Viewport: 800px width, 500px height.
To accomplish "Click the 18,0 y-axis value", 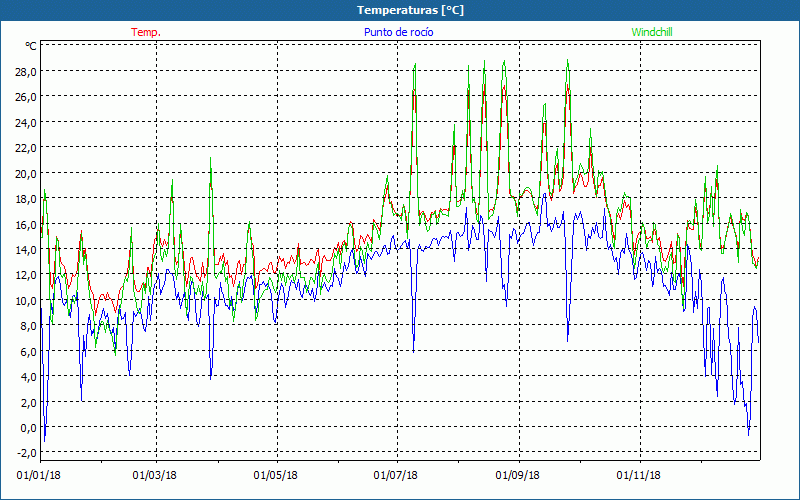I will coord(26,199).
